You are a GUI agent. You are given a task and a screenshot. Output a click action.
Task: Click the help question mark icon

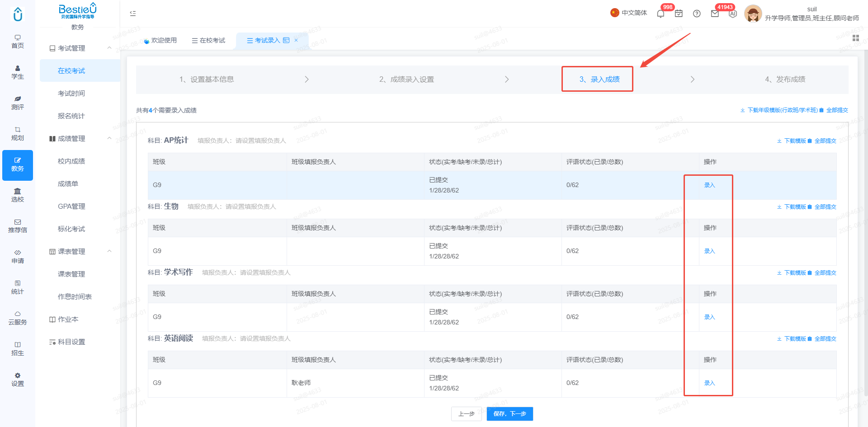coord(697,14)
